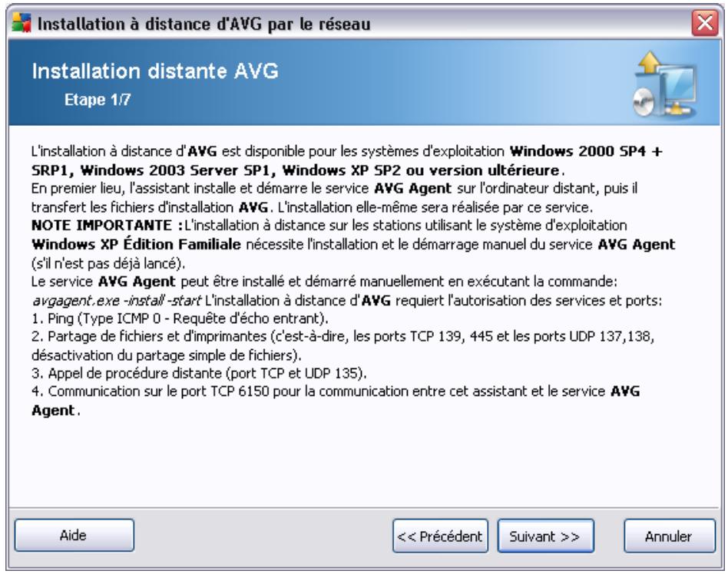Go back with << Précédent button
The height and width of the screenshot is (574, 728).
(x=440, y=536)
